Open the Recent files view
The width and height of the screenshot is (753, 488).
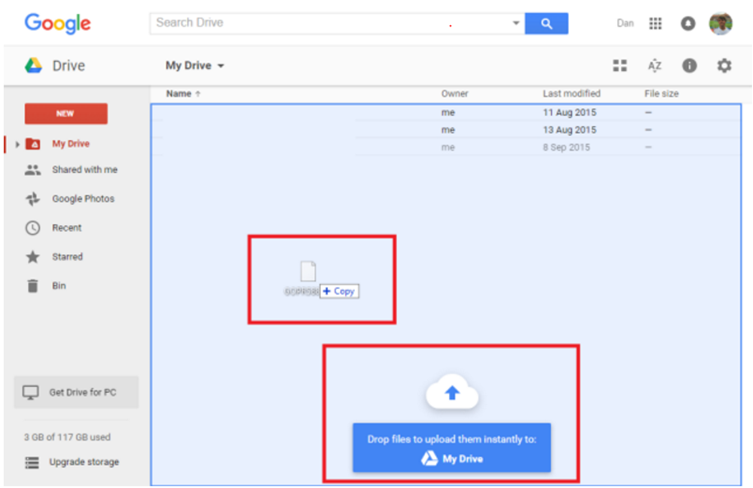point(67,228)
